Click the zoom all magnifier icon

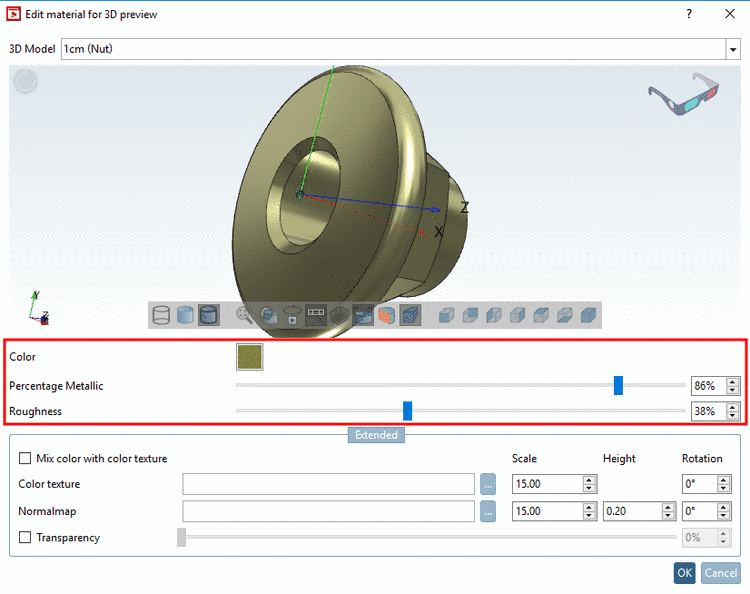pyautogui.click(x=244, y=315)
